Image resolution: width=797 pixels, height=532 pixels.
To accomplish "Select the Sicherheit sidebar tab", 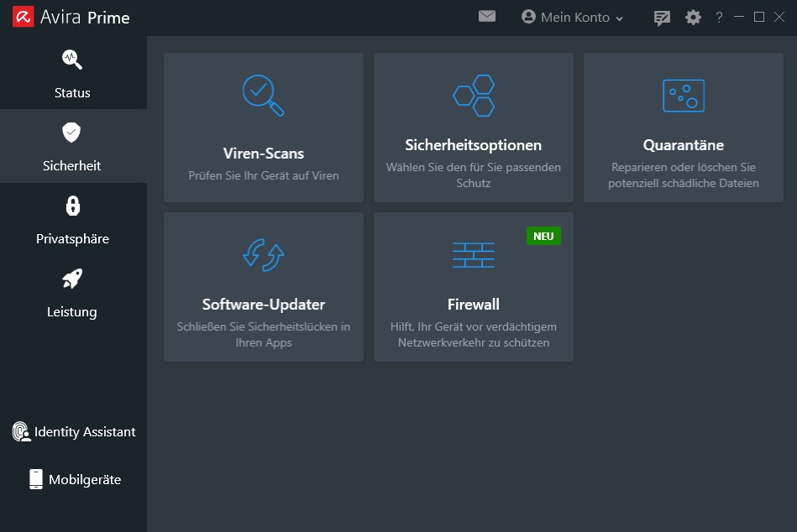I will click(x=72, y=146).
